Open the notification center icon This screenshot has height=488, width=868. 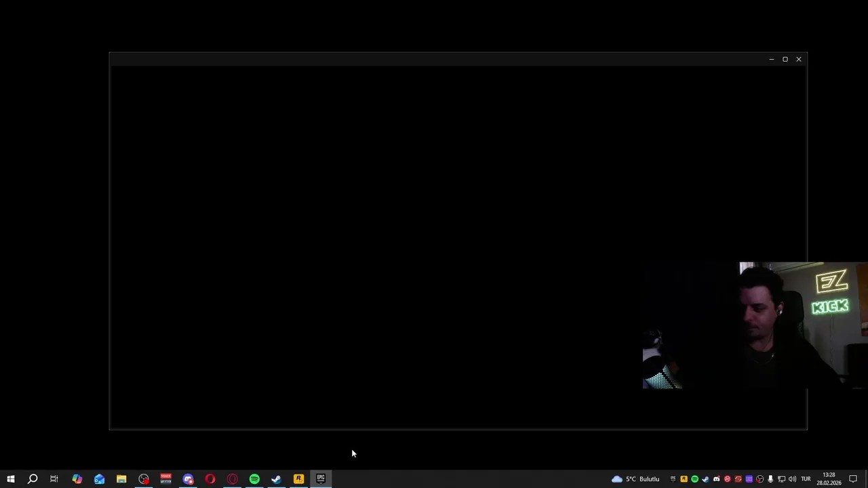tap(853, 479)
